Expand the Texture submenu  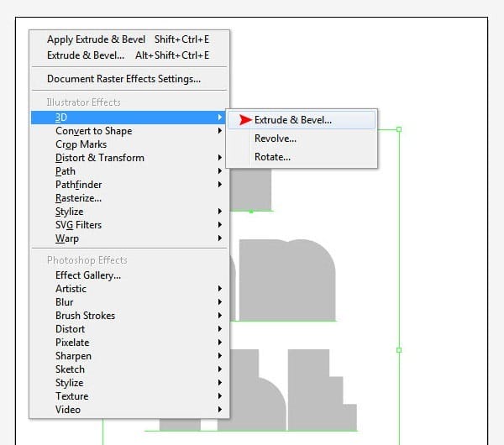click(71, 396)
